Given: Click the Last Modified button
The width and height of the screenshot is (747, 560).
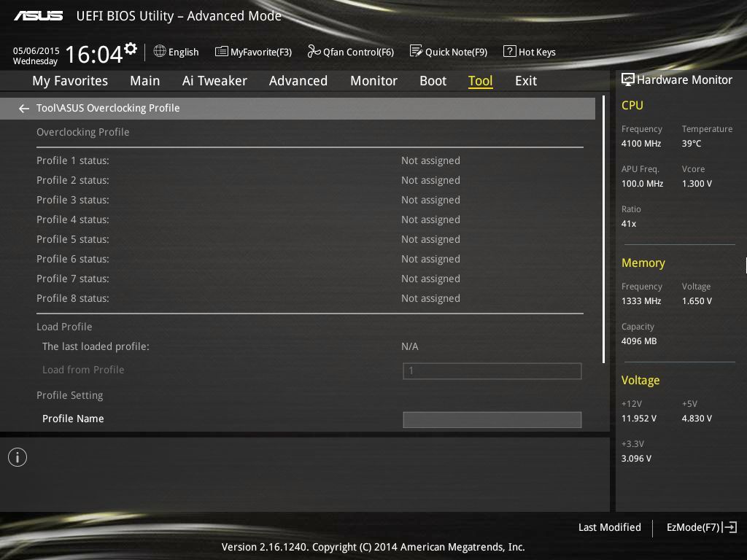Looking at the screenshot, I should [609, 527].
